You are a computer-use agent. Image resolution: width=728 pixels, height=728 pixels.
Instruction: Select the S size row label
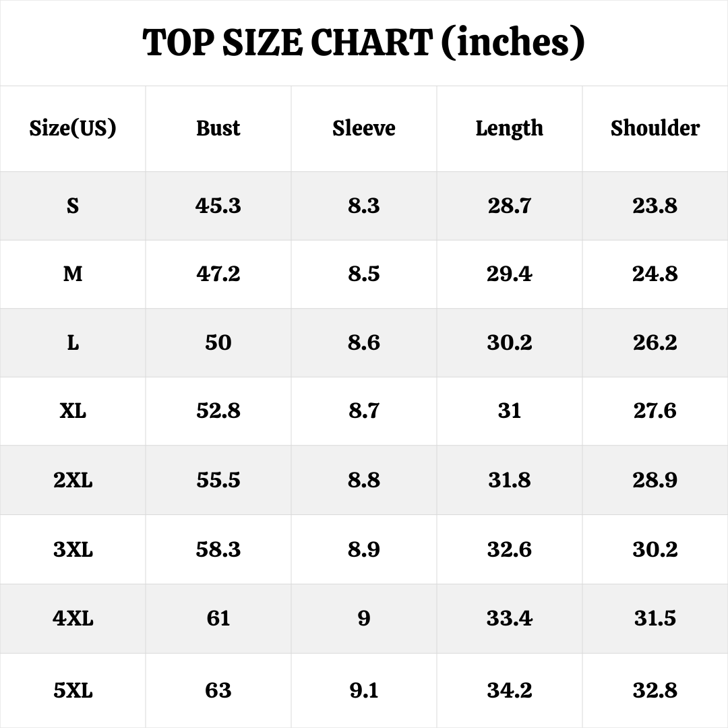click(x=73, y=206)
